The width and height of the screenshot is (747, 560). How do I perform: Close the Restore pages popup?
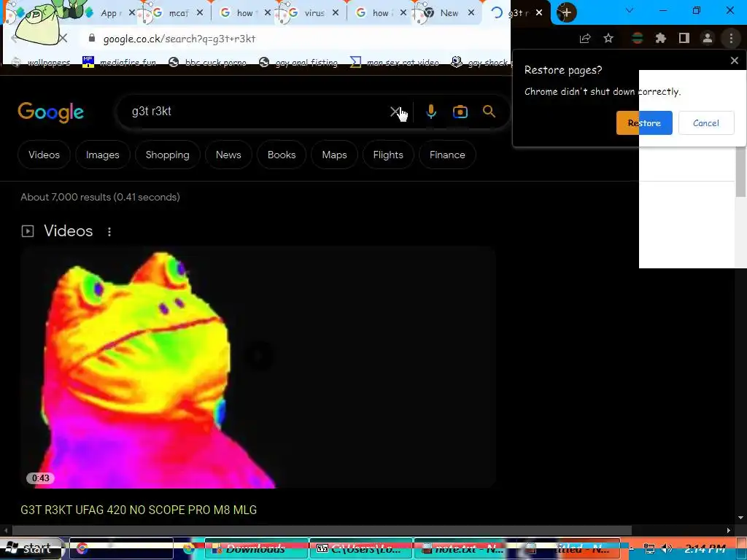[x=734, y=61]
